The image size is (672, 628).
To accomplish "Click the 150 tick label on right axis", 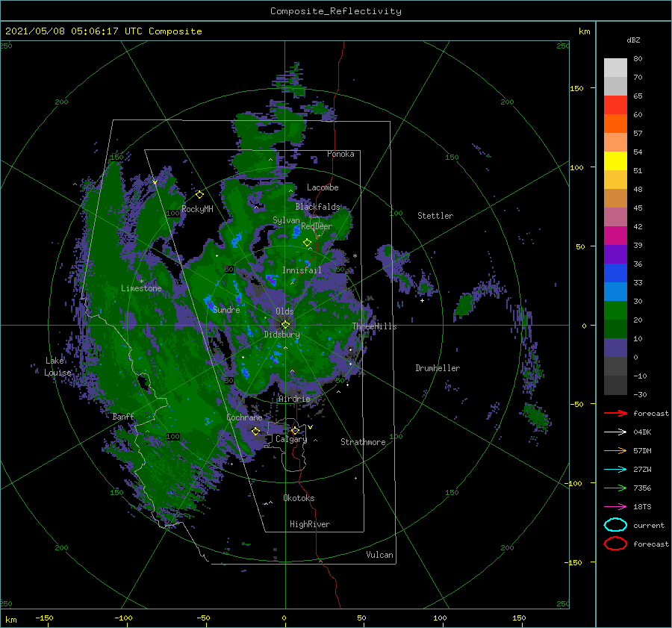I will [x=576, y=88].
